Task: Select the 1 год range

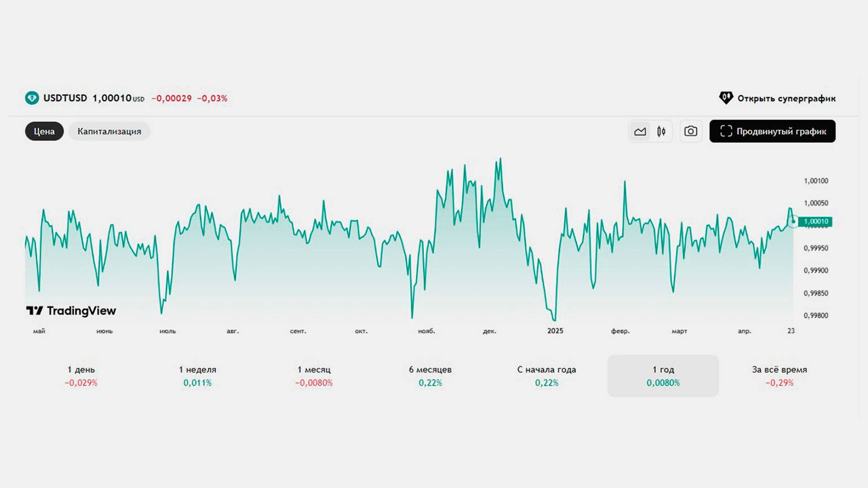Action: 663,376
